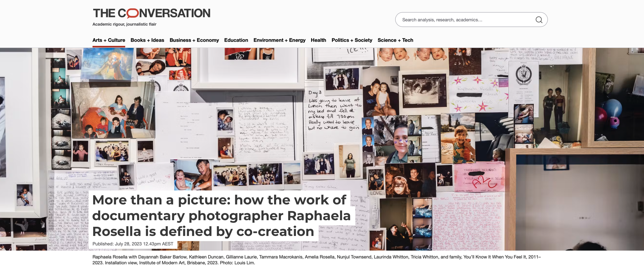Click the article headline about Raphaela Rosella
644x271 pixels.
[221, 216]
